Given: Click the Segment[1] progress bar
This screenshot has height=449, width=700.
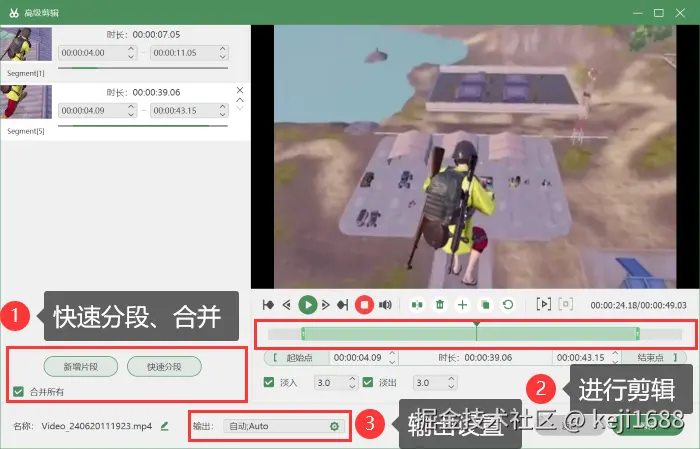Looking at the screenshot, I should 143,68.
